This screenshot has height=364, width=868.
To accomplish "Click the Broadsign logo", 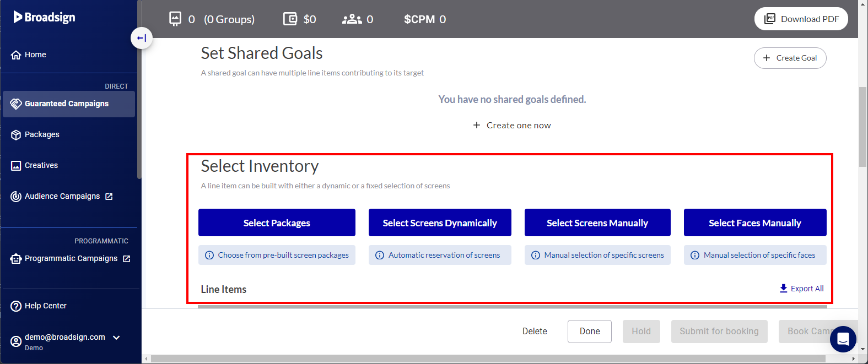I will click(x=45, y=17).
